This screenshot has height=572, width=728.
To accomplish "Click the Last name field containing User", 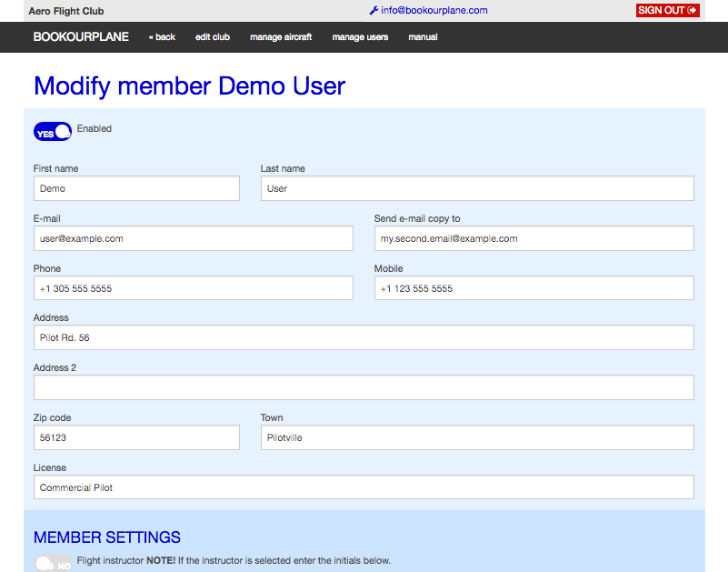I will [x=477, y=188].
